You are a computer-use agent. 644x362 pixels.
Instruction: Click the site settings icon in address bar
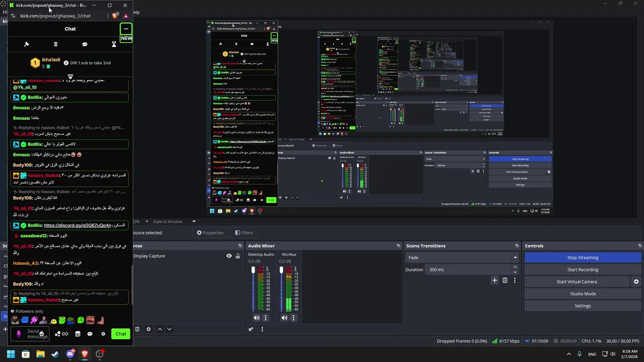coord(13,16)
